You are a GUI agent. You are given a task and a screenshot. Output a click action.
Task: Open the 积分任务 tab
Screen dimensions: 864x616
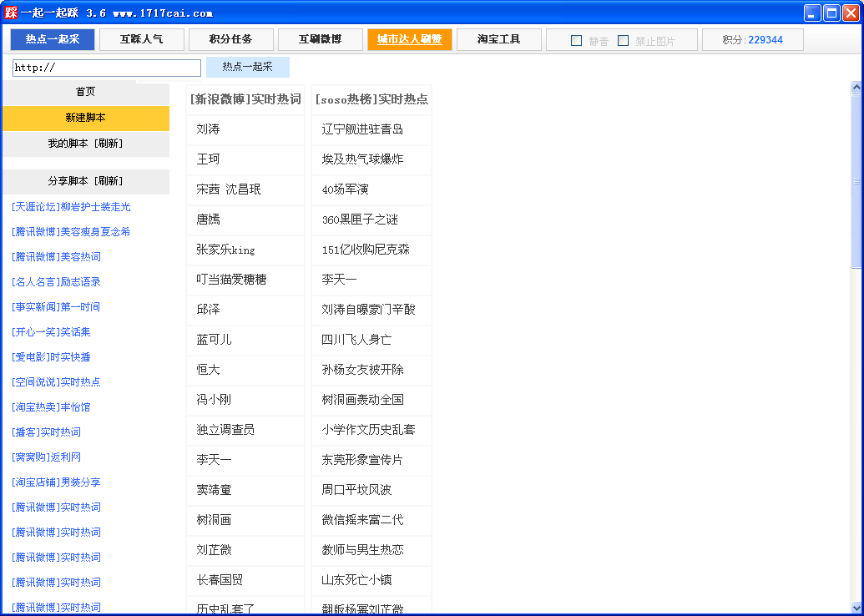pyautogui.click(x=231, y=40)
